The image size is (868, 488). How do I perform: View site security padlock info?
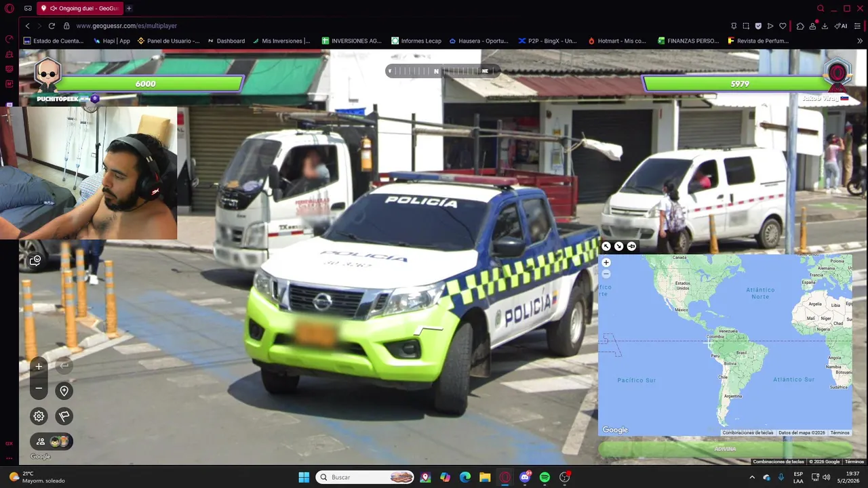[66, 26]
